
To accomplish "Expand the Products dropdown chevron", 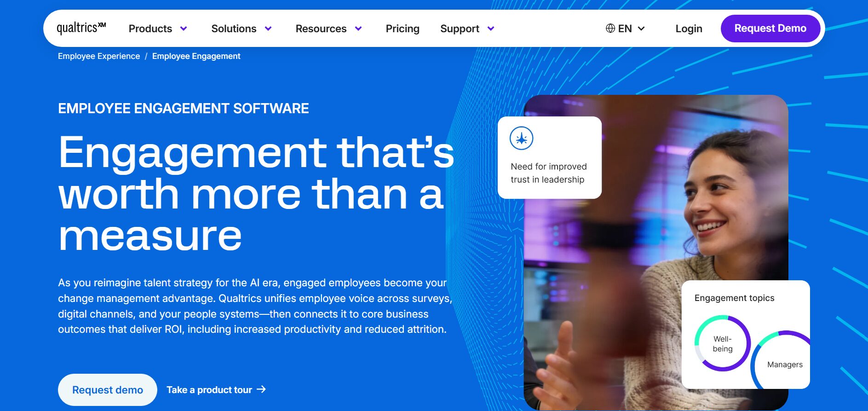I will coord(184,29).
